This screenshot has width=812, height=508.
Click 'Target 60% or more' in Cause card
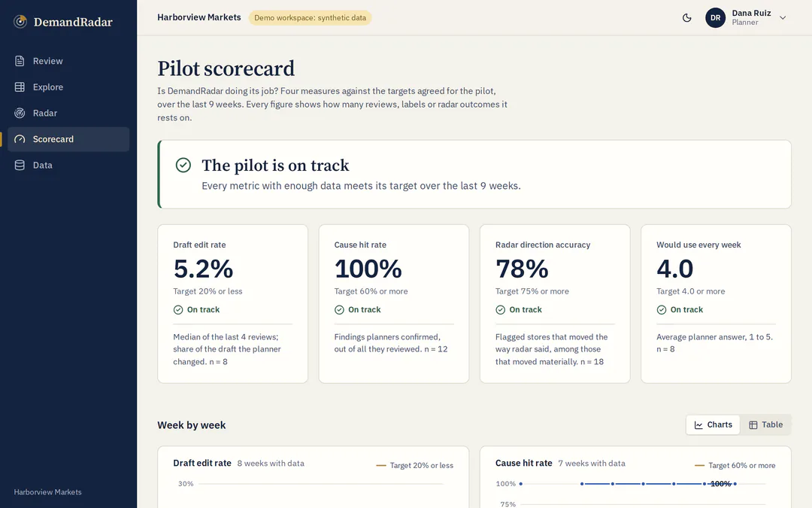(371, 291)
